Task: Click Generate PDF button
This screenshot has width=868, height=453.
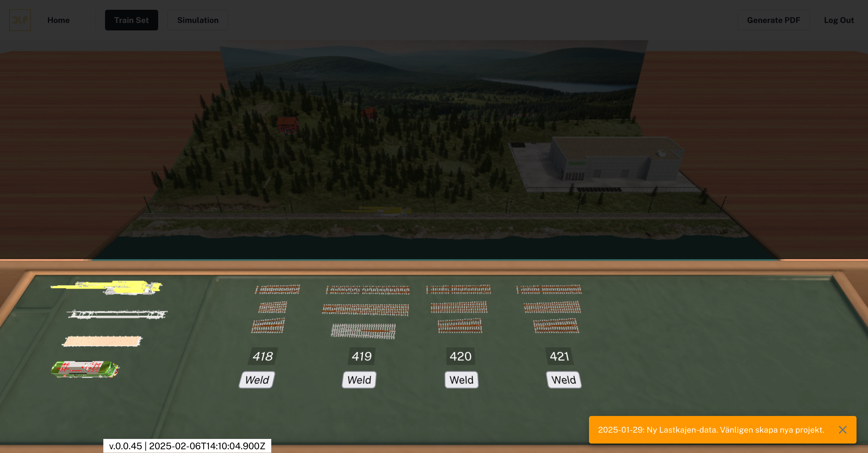Action: [x=773, y=20]
